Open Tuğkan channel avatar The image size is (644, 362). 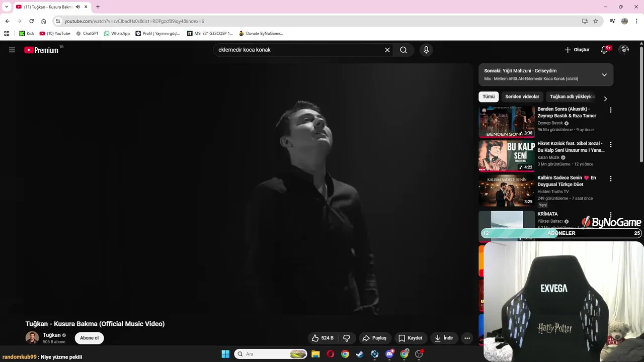32,338
